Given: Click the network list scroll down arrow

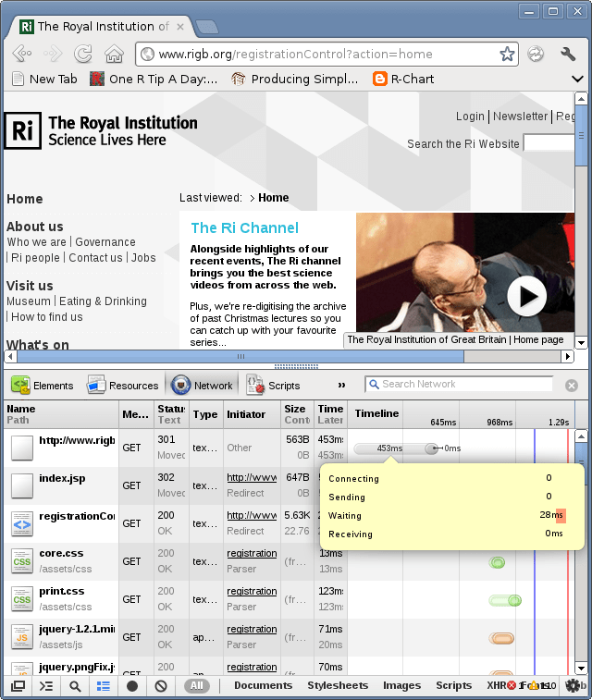Looking at the screenshot, I should coord(581,669).
